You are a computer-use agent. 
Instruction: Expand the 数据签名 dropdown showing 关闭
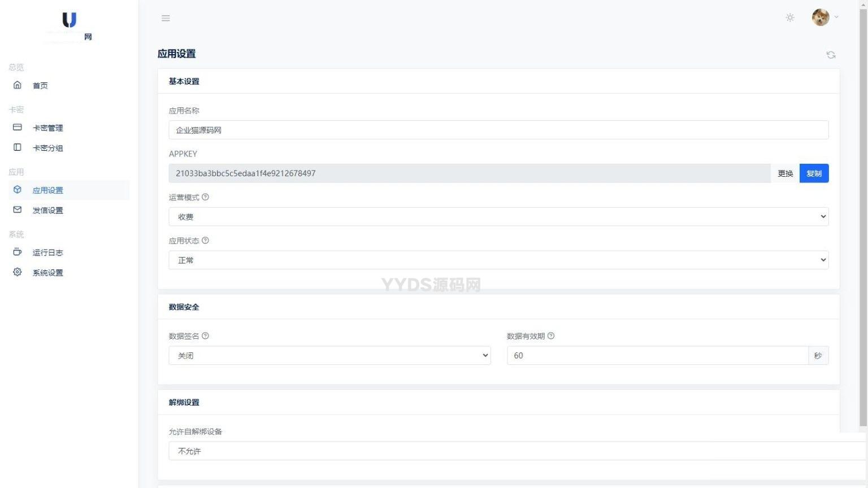pyautogui.click(x=329, y=356)
